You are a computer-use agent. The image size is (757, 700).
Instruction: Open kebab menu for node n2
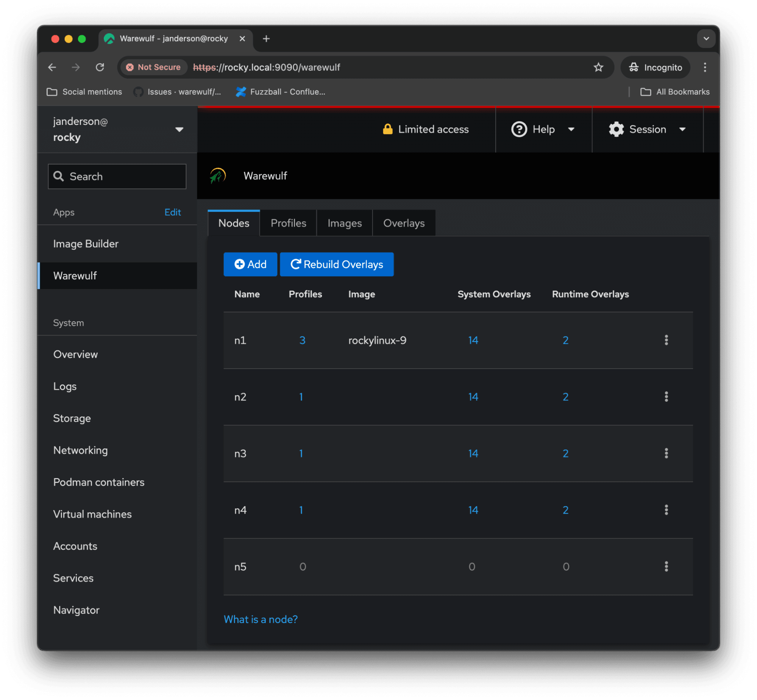pyautogui.click(x=666, y=397)
